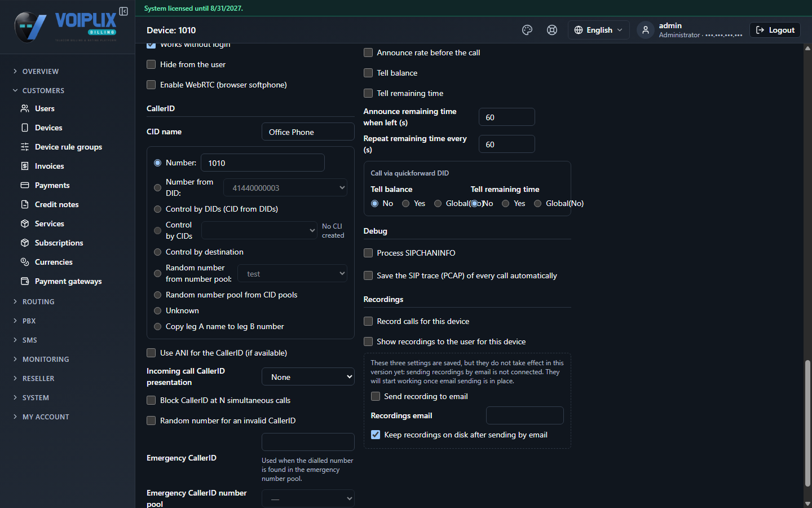
Task: Open the Device rule groups link
Action: click(68, 147)
